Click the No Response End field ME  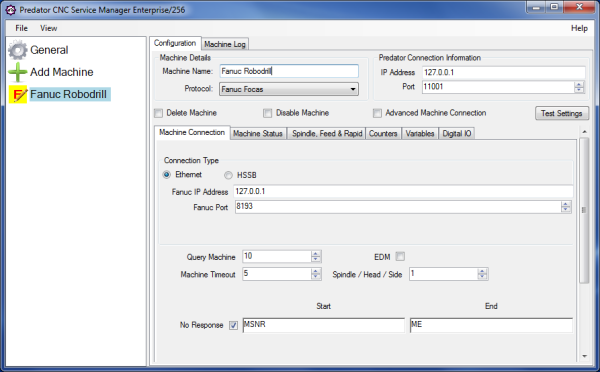[491, 325]
